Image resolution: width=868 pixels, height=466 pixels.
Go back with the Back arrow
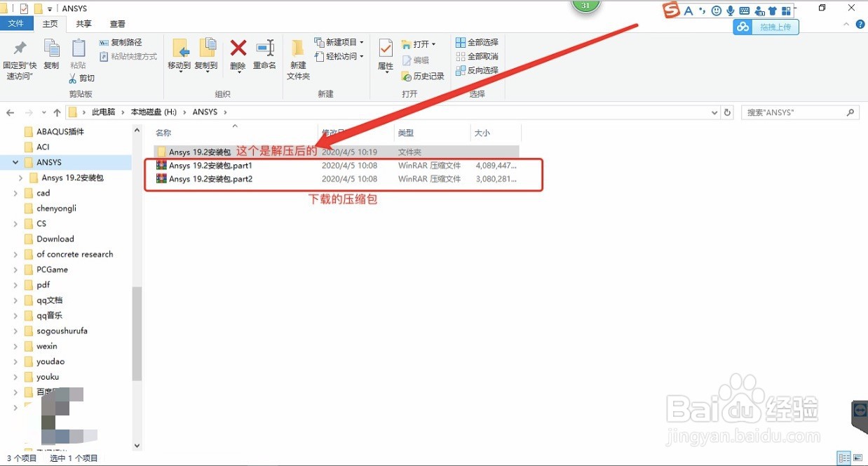(11, 112)
